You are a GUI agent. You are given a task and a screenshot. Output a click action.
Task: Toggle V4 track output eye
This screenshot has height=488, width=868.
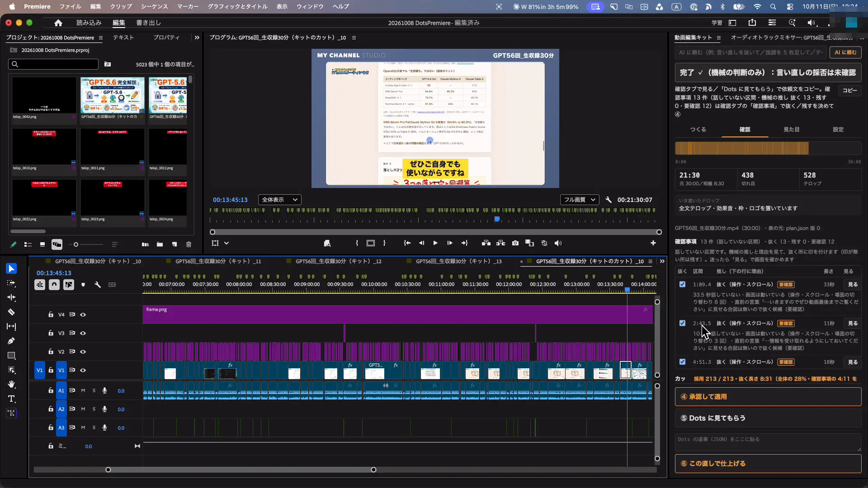(83, 315)
